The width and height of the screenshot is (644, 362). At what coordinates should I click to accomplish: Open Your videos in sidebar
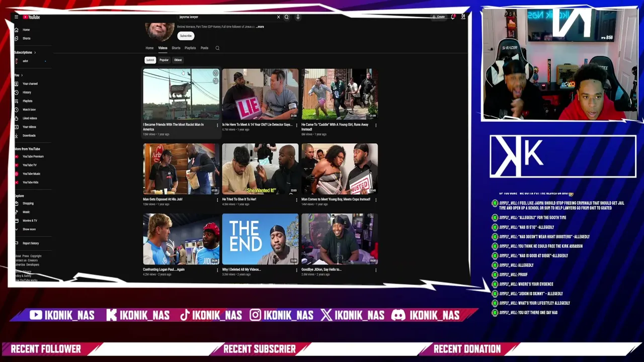29,127
